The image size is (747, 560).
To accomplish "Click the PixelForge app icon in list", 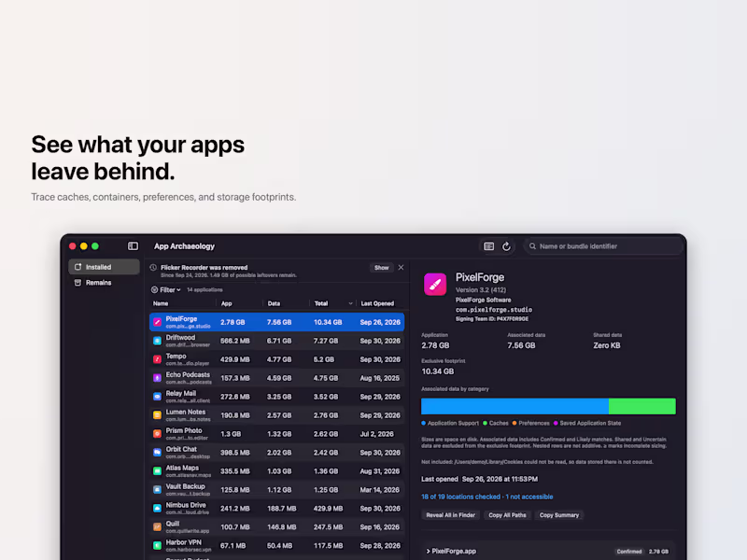I will click(157, 322).
